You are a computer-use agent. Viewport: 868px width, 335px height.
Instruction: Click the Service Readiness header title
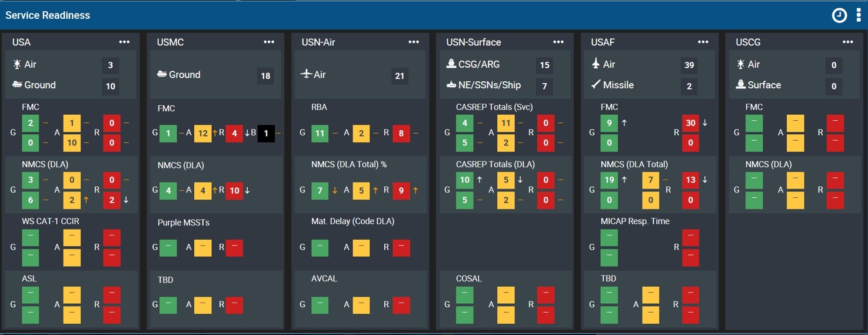point(48,15)
